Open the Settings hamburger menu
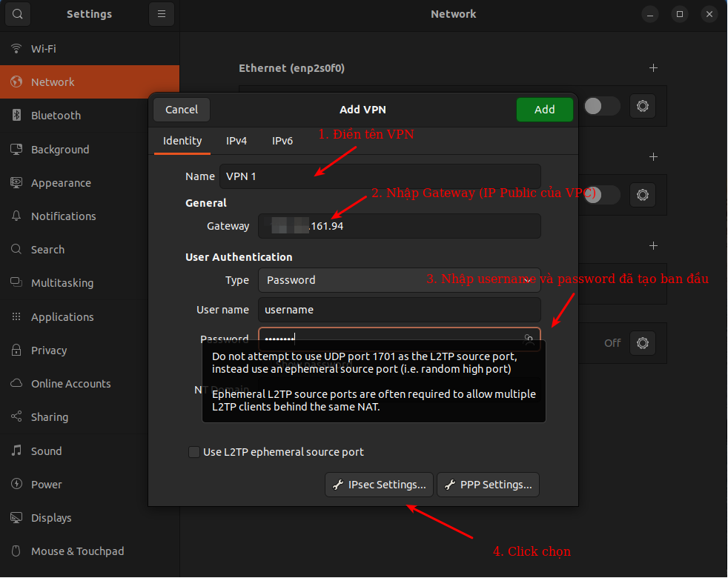728x578 pixels. (x=162, y=14)
